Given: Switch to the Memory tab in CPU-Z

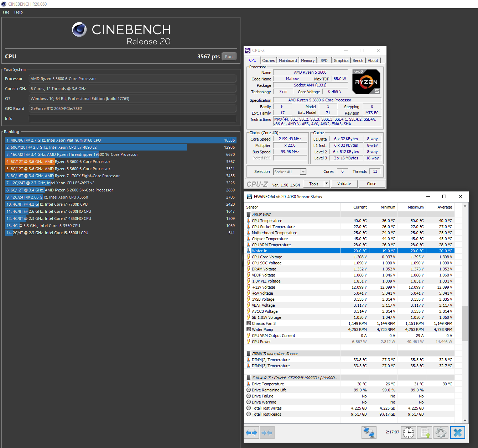Looking at the screenshot, I should coord(307,60).
